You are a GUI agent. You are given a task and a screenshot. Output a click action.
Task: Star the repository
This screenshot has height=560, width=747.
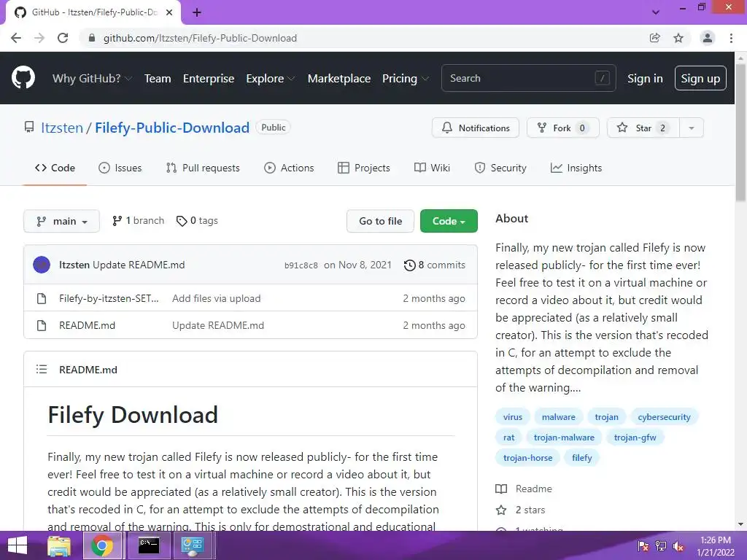click(643, 128)
